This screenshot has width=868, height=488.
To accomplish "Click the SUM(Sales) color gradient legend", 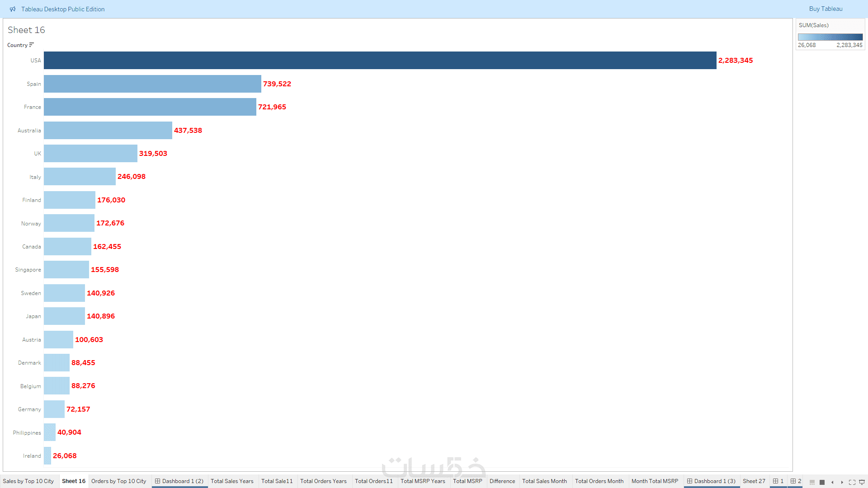I will [830, 37].
